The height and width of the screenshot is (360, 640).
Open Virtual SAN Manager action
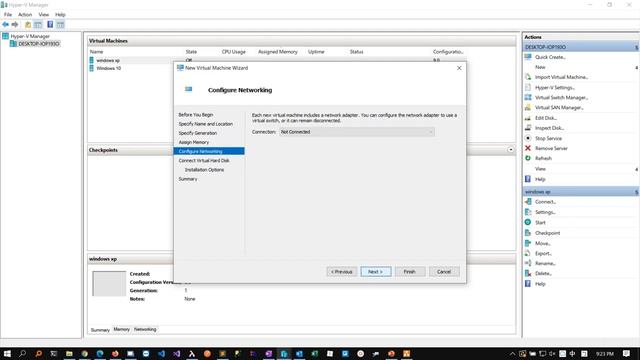click(x=559, y=108)
